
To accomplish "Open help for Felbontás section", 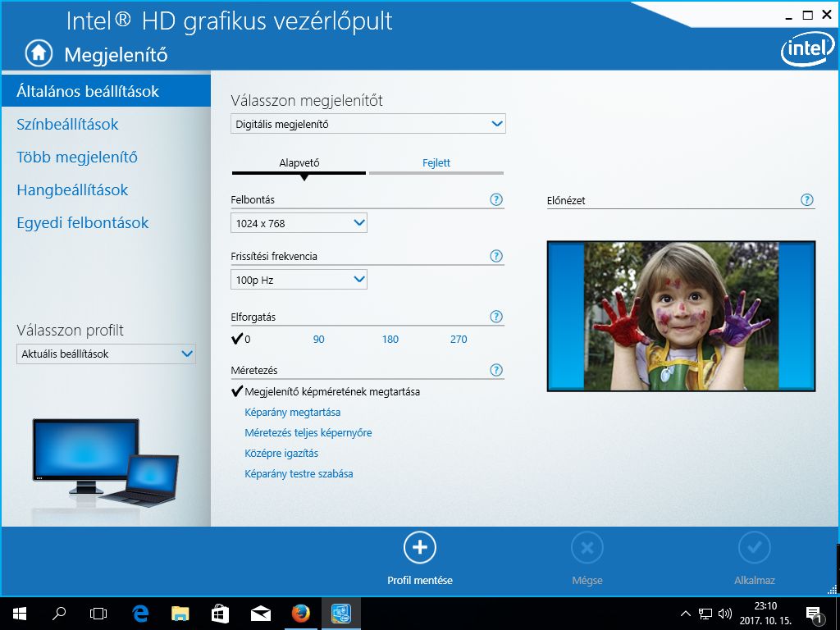I will point(496,200).
